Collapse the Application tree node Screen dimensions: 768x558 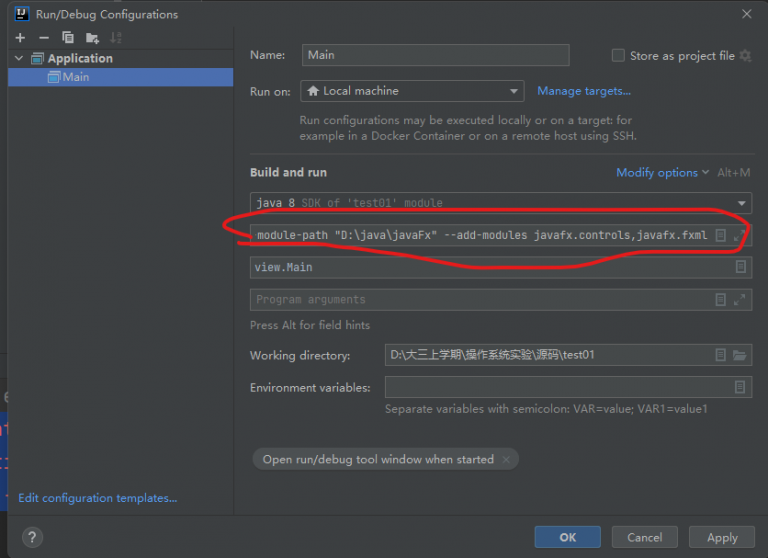[19, 58]
